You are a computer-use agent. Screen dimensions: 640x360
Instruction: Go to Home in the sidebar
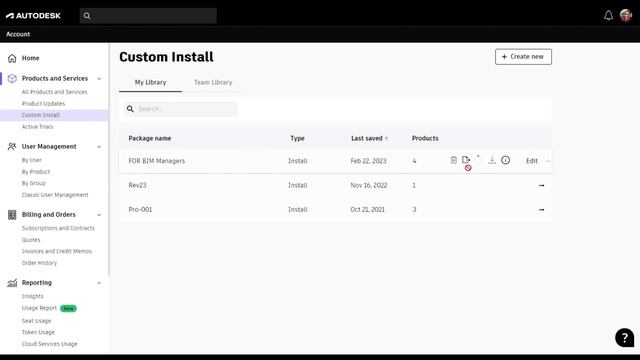pyautogui.click(x=31, y=58)
